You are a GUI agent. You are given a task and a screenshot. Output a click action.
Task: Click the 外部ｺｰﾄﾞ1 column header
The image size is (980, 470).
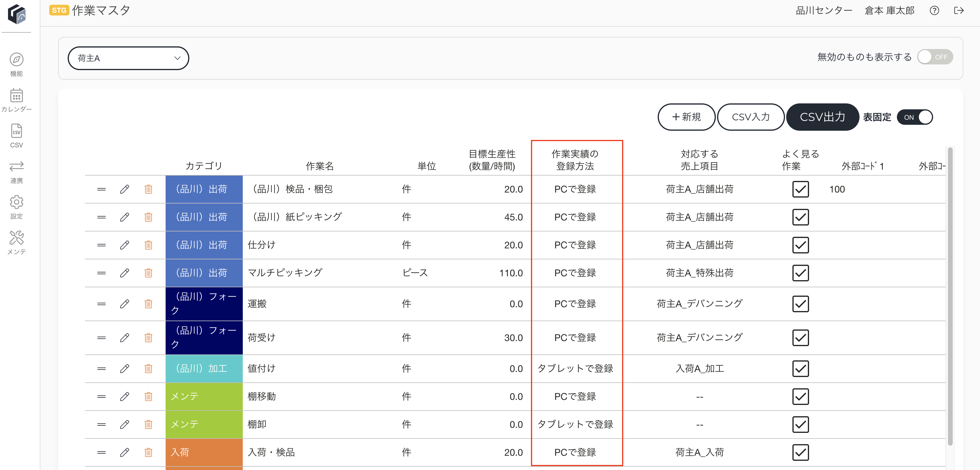point(863,166)
